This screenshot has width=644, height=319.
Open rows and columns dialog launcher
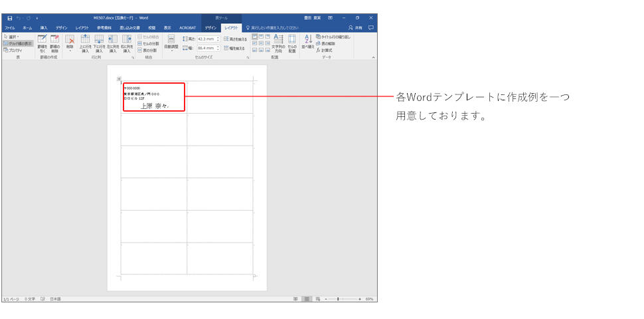133,58
